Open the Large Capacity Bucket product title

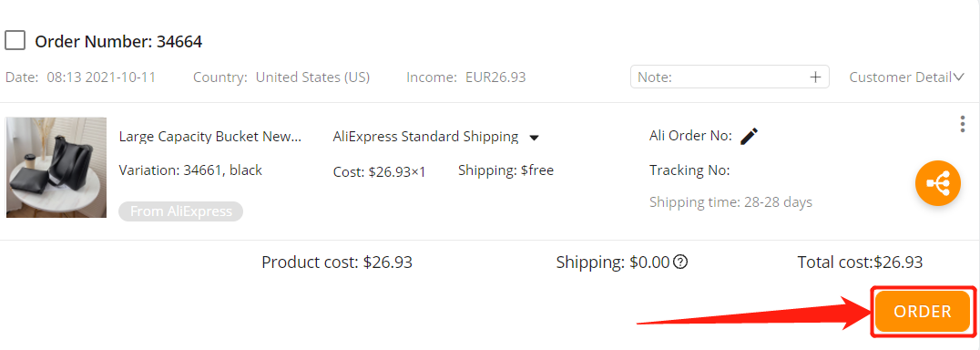(x=210, y=136)
